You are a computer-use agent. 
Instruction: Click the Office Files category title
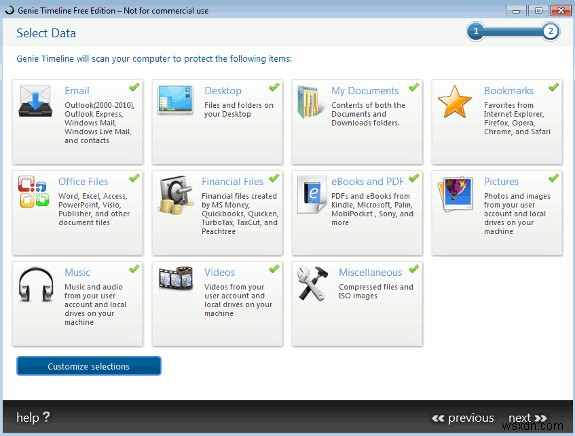(83, 182)
